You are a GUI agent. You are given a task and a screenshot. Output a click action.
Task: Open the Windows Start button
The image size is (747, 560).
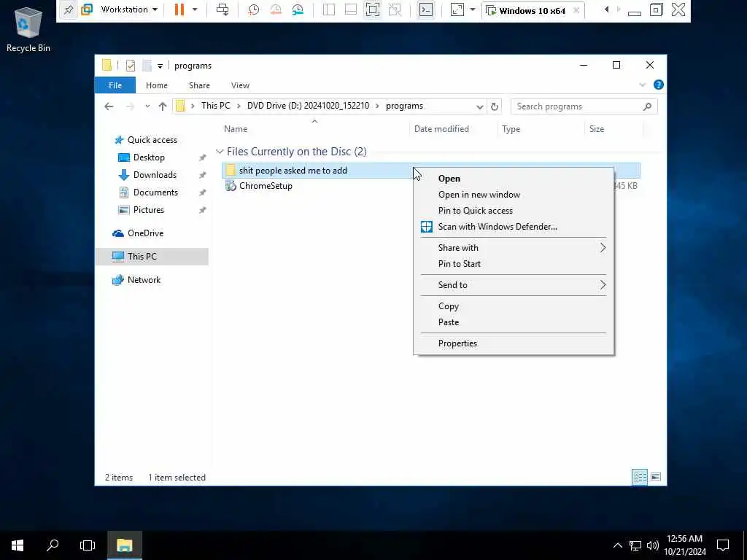(18, 545)
